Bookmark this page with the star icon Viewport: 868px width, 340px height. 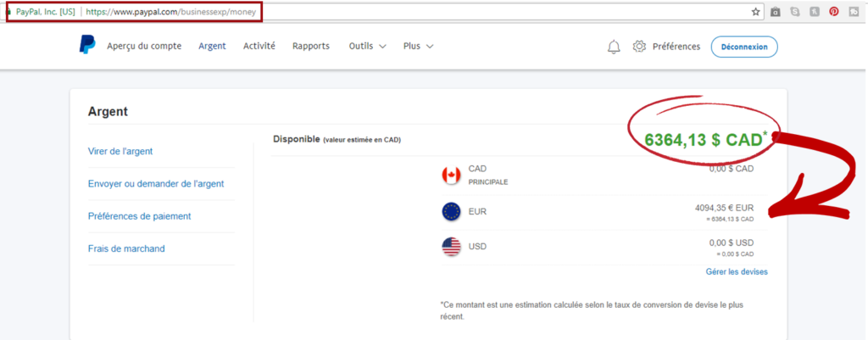[x=755, y=11]
